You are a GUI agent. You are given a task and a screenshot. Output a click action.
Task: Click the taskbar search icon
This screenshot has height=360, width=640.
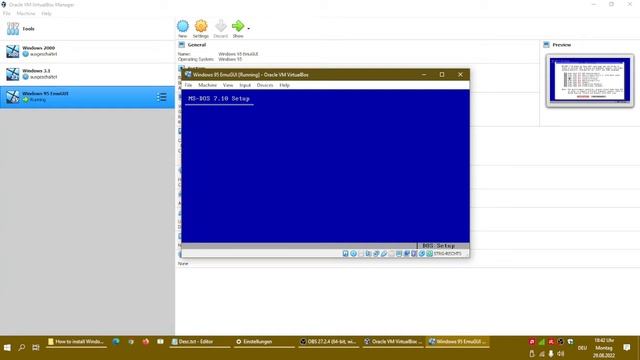click(x=22, y=347)
